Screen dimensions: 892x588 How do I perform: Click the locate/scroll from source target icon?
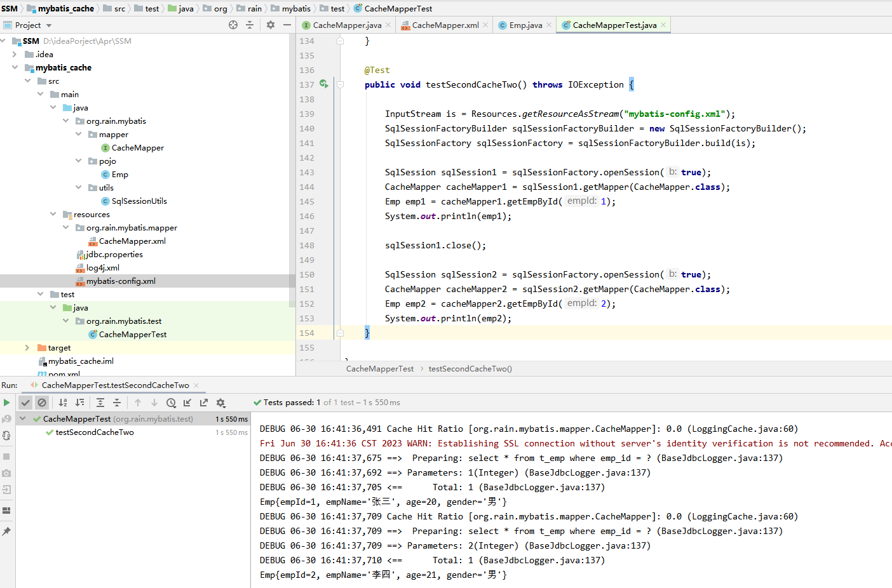(x=233, y=25)
